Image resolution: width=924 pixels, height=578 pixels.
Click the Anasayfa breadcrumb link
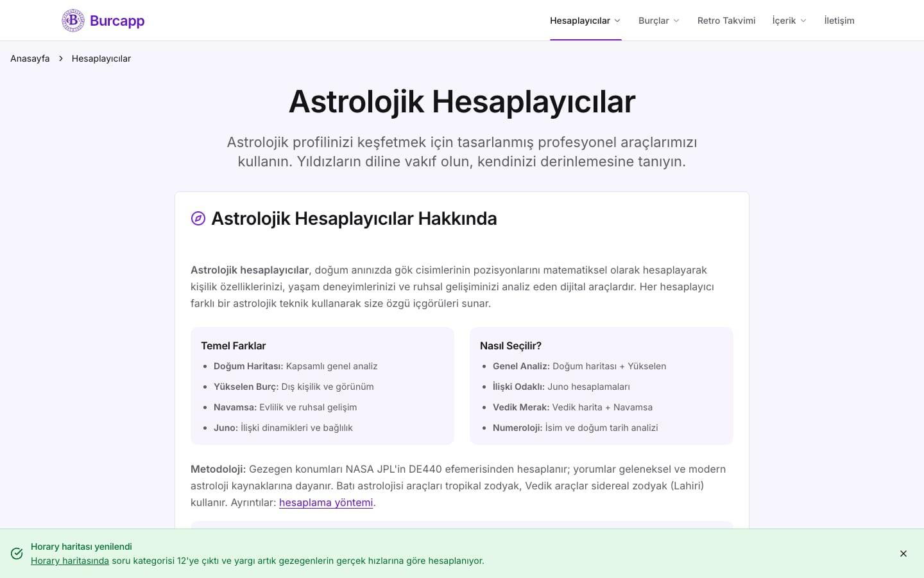click(30, 58)
